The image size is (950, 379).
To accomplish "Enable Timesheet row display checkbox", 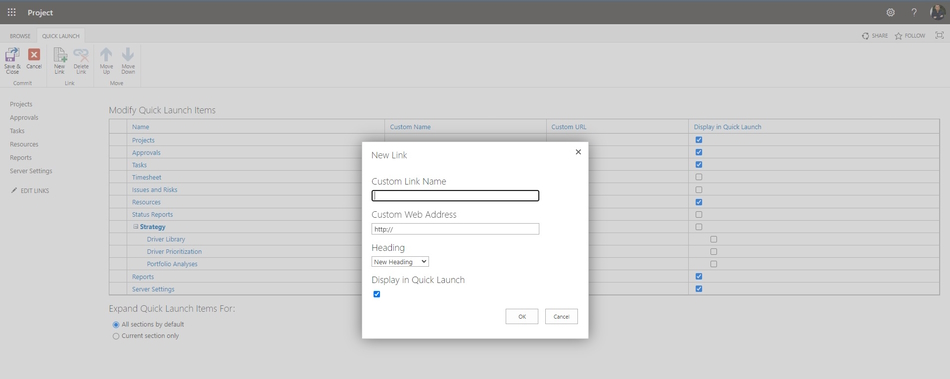I will (699, 177).
